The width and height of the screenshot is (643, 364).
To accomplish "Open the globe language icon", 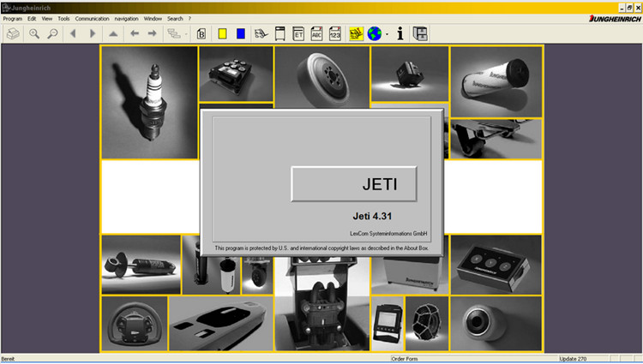I will 375,33.
